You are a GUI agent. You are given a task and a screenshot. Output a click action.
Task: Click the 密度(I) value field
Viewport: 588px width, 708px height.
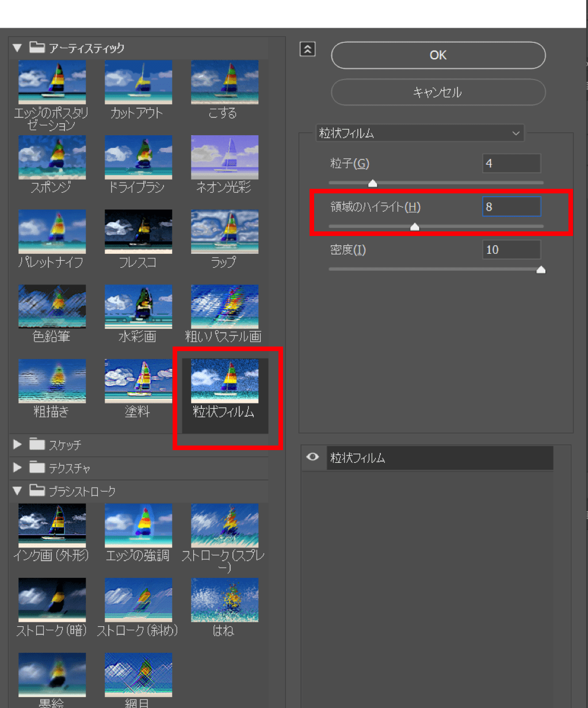tap(511, 250)
